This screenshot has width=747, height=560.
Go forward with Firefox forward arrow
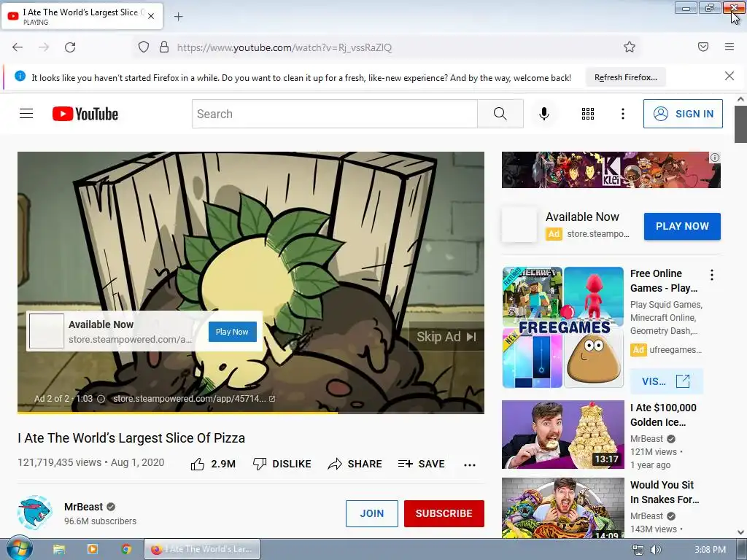pos(44,47)
